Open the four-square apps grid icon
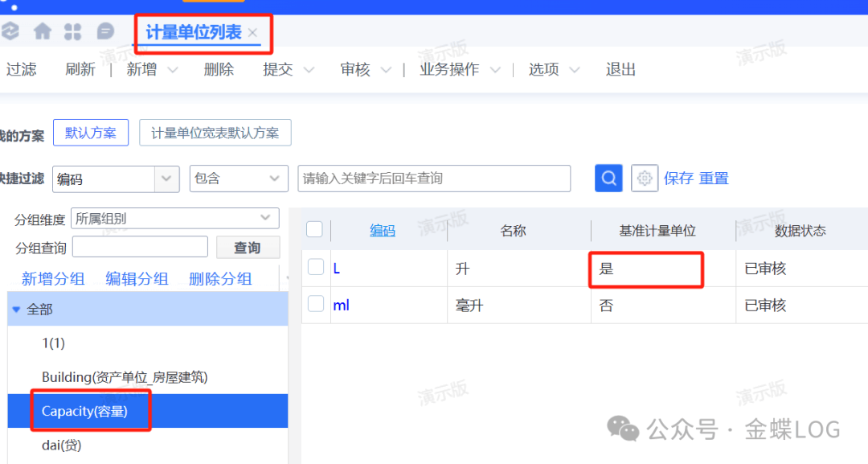 point(73,31)
